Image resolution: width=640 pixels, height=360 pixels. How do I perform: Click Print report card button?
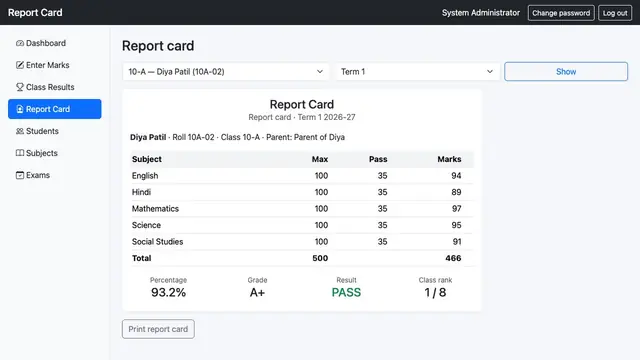pyautogui.click(x=158, y=329)
